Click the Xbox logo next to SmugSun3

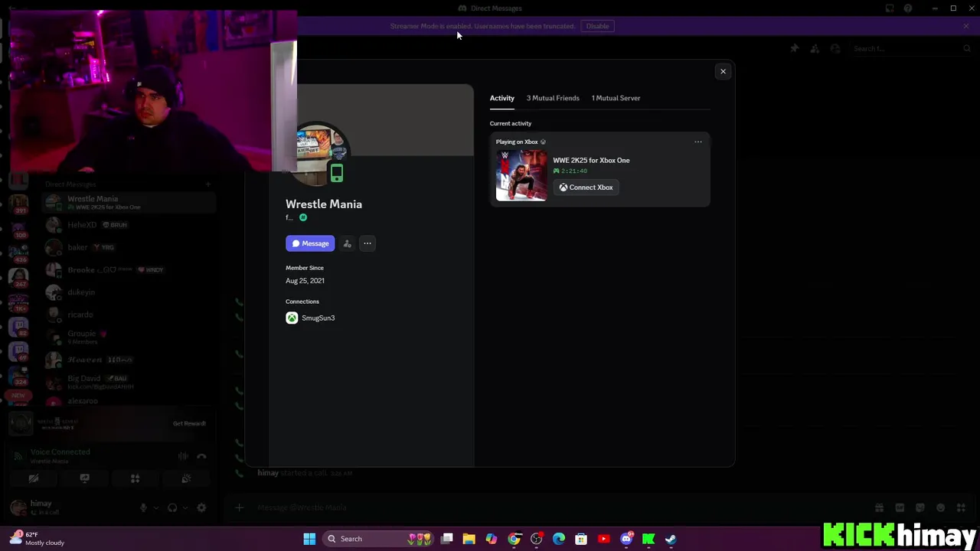(292, 318)
